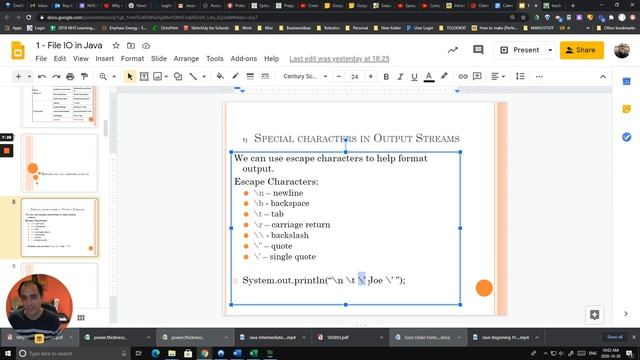The image size is (640, 360).
Task: Activate the paint format roller tool
Action: coord(84,76)
